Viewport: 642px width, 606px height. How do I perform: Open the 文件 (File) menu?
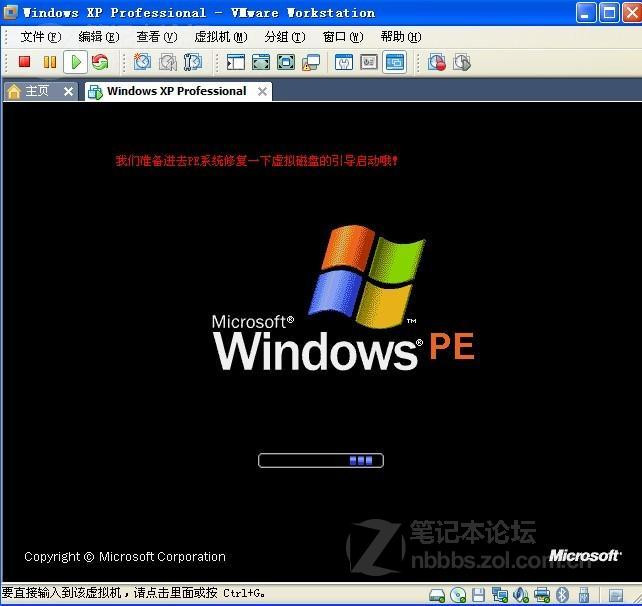40,37
